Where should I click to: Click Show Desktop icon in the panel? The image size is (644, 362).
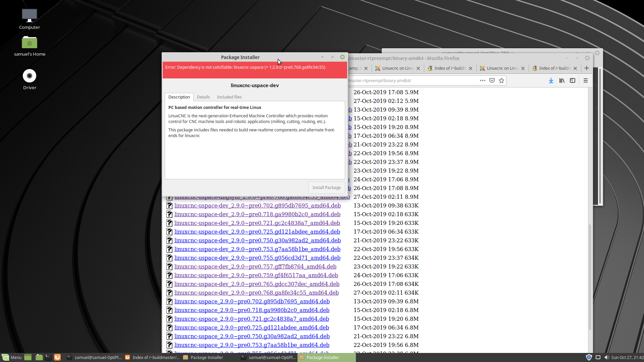28,357
